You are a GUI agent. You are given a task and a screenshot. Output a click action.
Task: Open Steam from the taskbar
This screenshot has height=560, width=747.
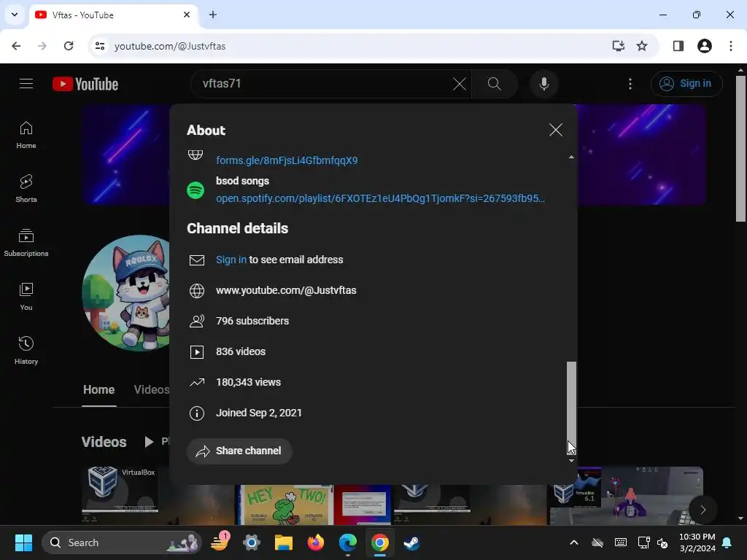pos(411,542)
